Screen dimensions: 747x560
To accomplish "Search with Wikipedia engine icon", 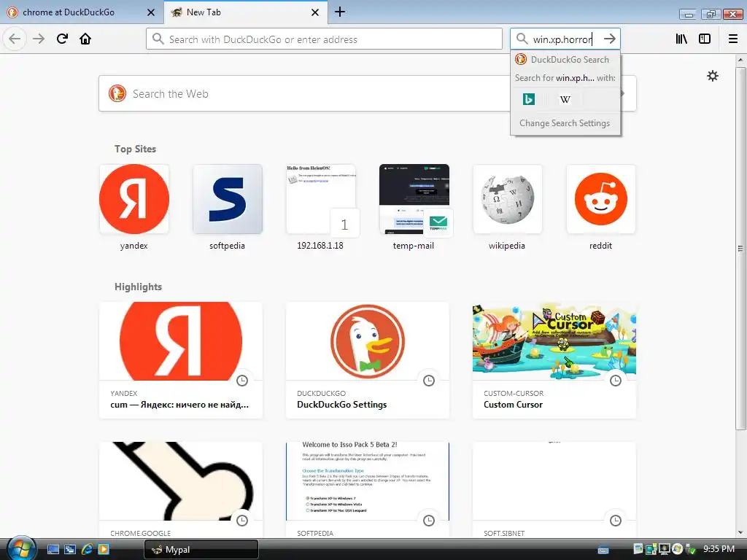I will click(565, 99).
